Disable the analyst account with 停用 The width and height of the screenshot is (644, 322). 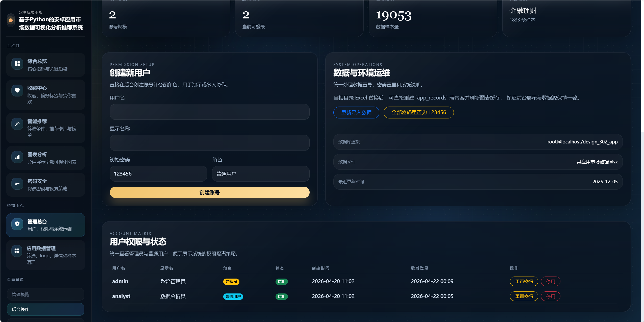550,296
